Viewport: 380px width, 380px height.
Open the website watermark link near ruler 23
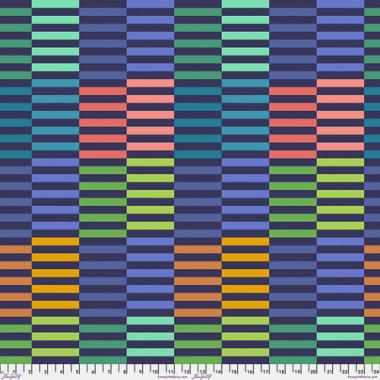(362, 377)
